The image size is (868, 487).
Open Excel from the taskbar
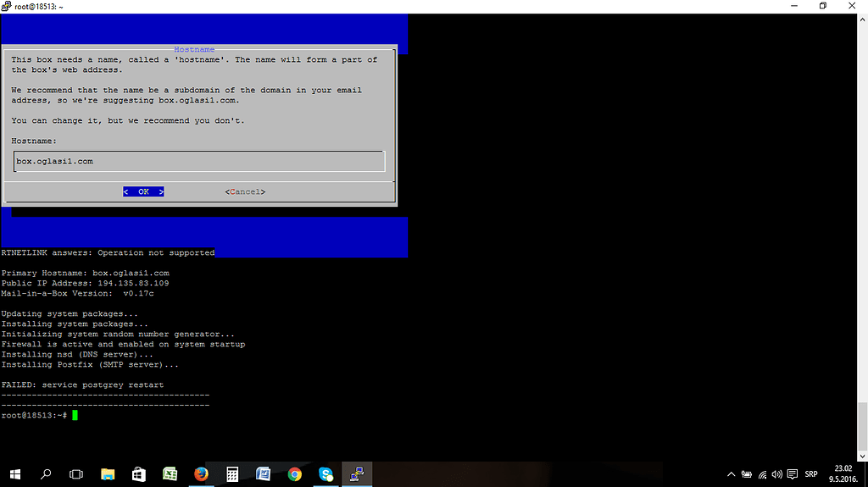click(170, 474)
